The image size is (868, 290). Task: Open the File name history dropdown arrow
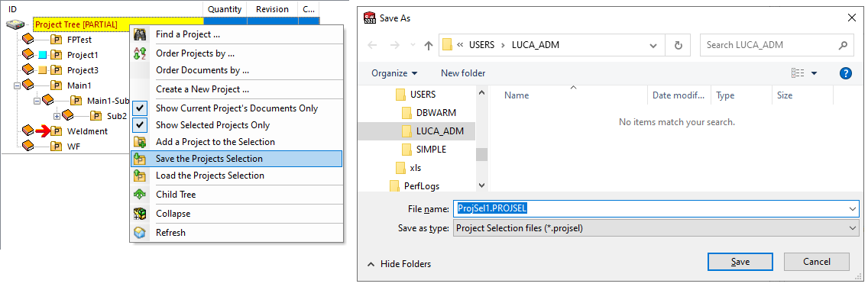click(x=852, y=208)
